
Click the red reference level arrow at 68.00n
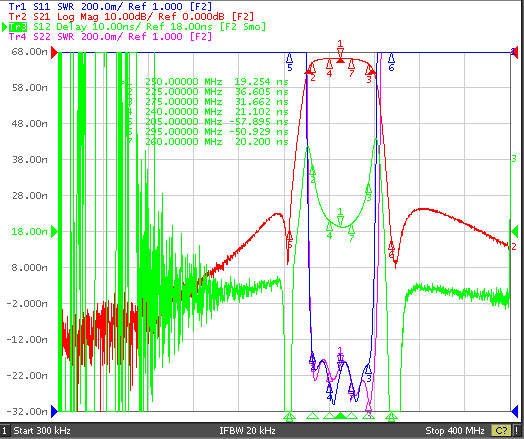54,52
